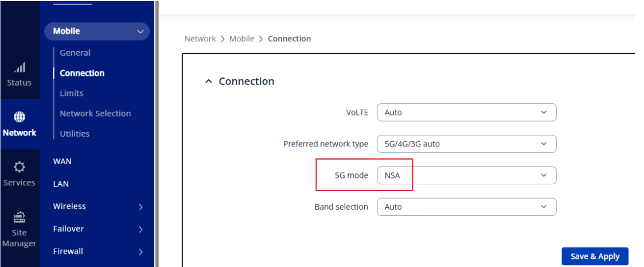
Task: Open the Services gear icon
Action: [19, 167]
